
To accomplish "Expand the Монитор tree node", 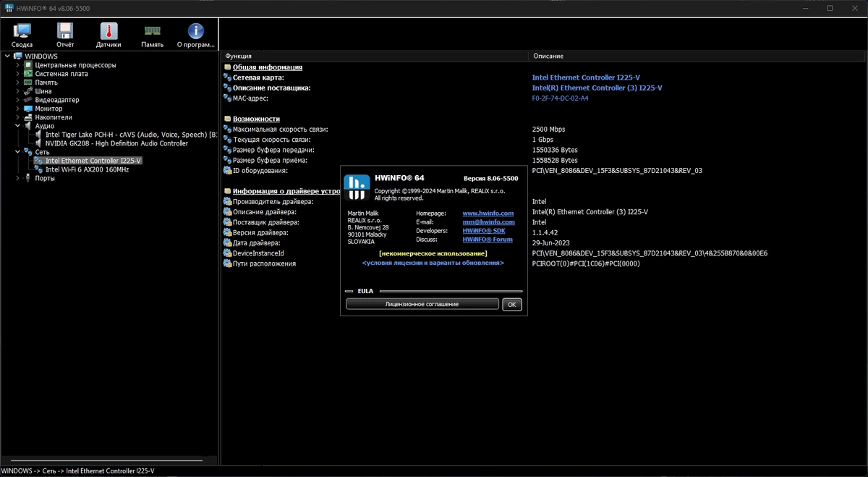I will pyautogui.click(x=18, y=109).
